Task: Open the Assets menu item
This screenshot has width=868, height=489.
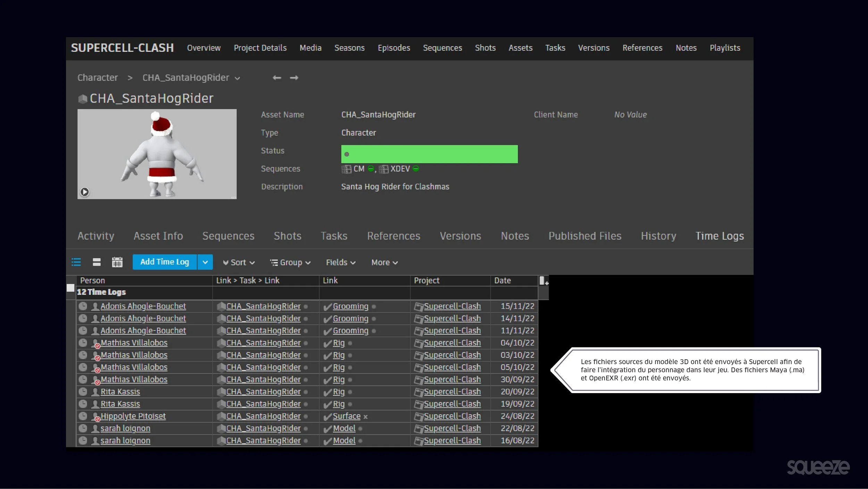Action: point(520,48)
